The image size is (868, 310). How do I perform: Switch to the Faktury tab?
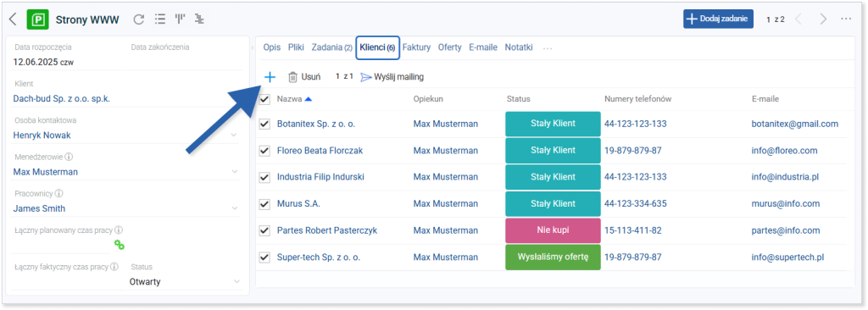click(x=416, y=47)
